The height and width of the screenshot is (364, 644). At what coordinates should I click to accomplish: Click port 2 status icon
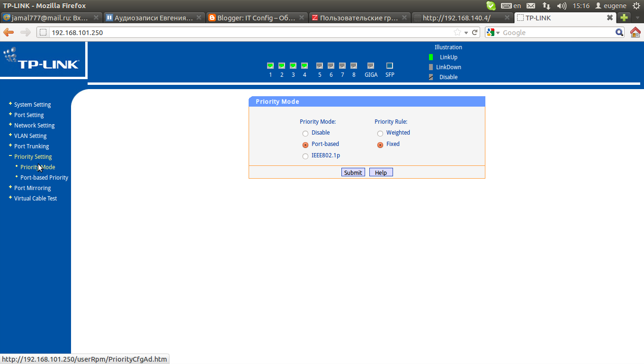click(x=282, y=66)
